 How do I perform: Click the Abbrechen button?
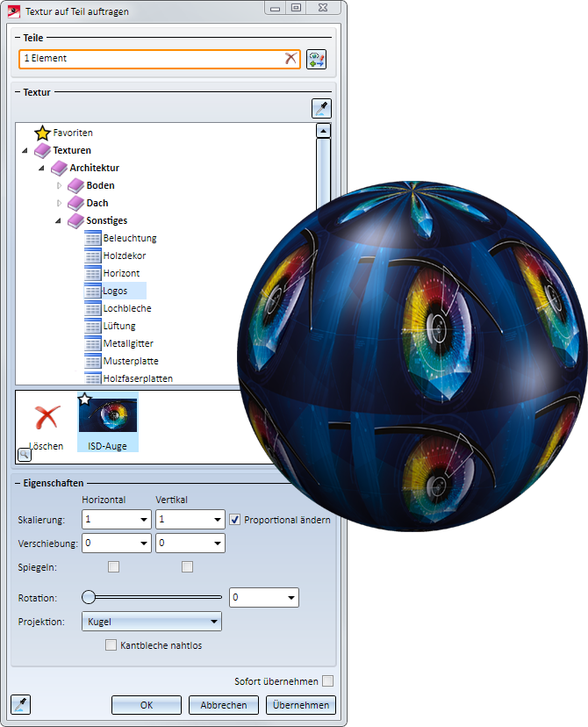pyautogui.click(x=223, y=705)
